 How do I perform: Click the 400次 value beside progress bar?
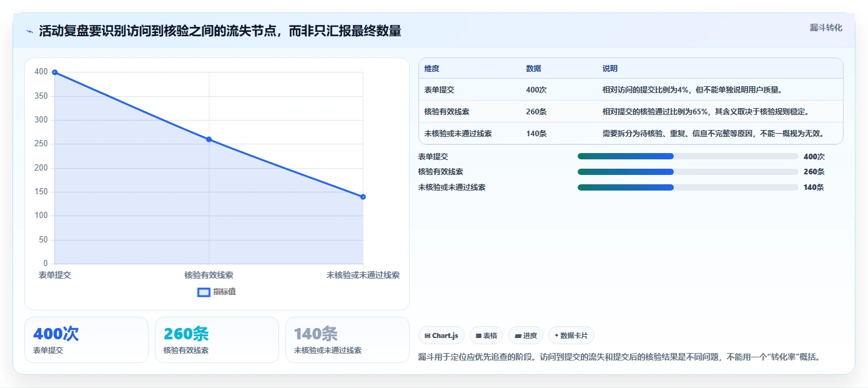click(x=814, y=157)
